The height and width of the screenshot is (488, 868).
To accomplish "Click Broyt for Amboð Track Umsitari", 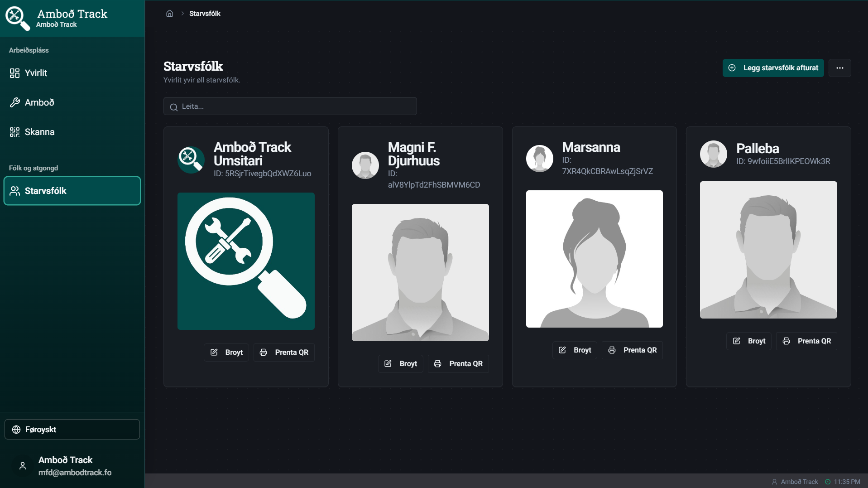I will [226, 353].
